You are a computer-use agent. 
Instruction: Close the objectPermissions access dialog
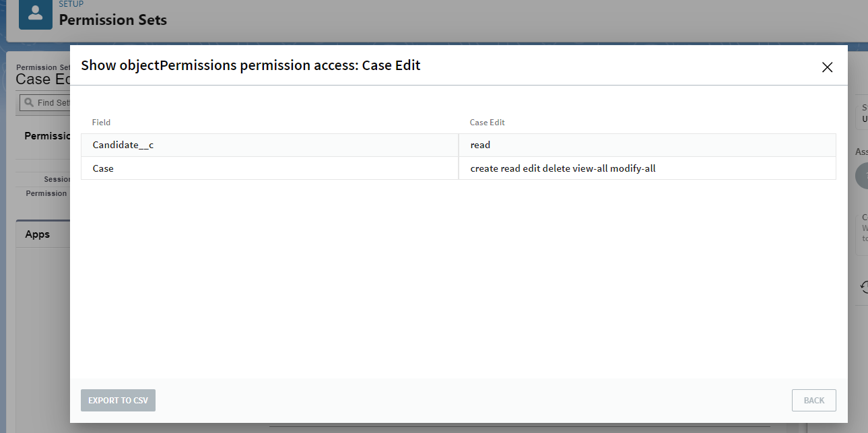(827, 67)
